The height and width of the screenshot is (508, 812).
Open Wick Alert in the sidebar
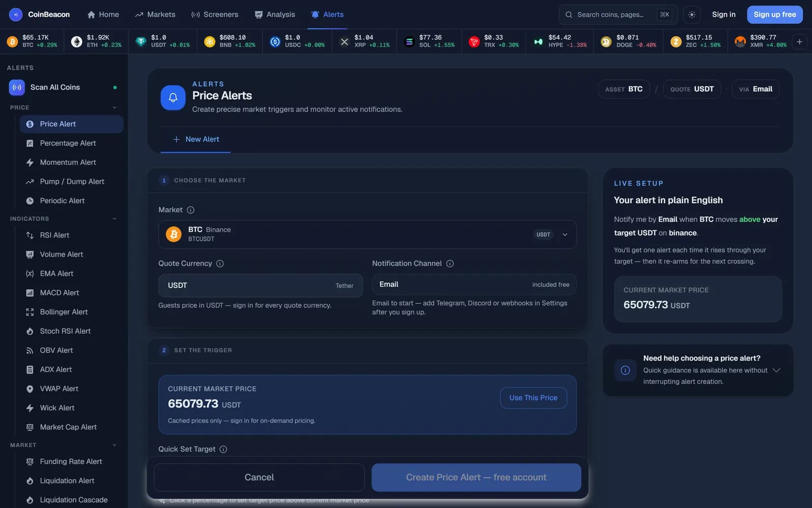pyautogui.click(x=72, y=408)
